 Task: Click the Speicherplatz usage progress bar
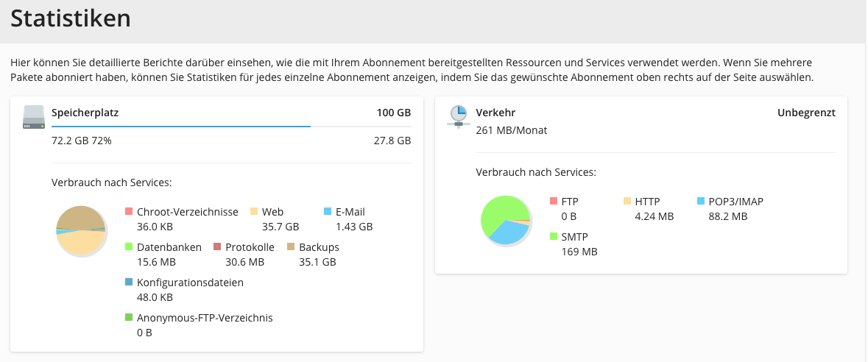[231, 127]
